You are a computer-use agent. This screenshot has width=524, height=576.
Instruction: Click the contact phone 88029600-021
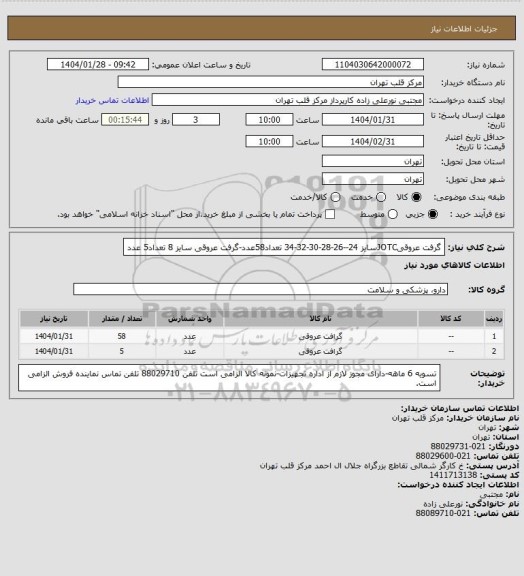[x=443, y=456]
